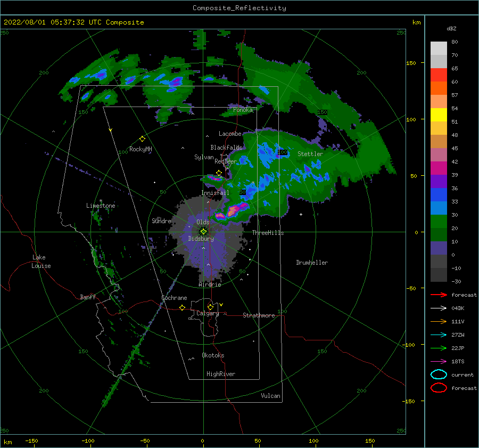The height and width of the screenshot is (448, 479).
Task: Click the Limestone label
Action: coord(101,206)
